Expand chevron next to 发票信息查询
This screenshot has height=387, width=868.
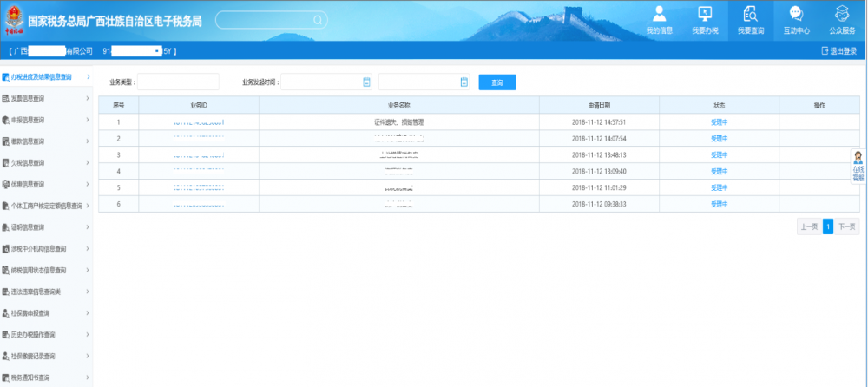click(88, 99)
